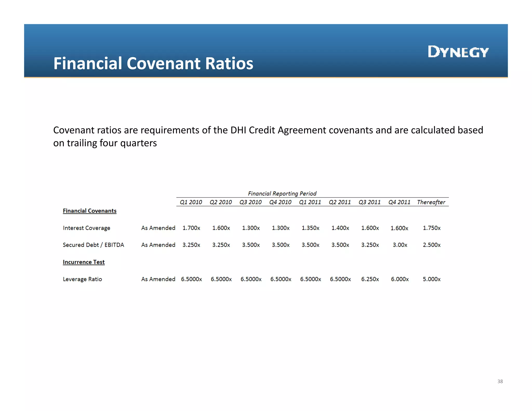Select the Q3 2011 column header

click(370, 202)
